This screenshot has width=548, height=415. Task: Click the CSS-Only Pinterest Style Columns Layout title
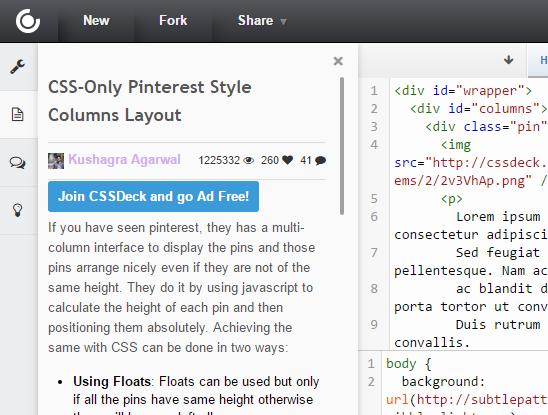pos(150,101)
